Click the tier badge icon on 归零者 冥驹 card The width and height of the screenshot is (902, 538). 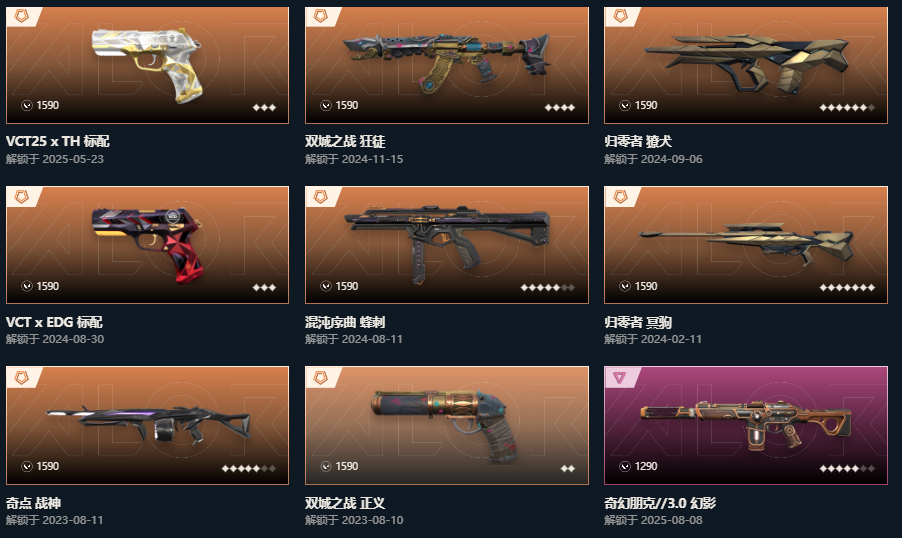(x=620, y=196)
